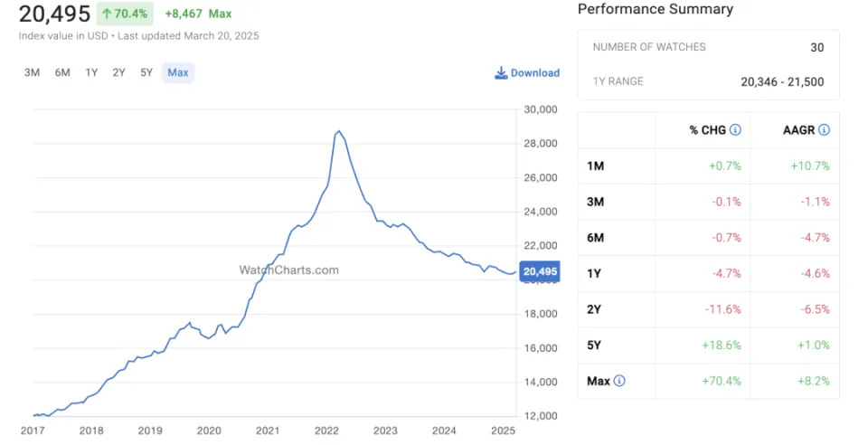Click the green up-arrow in the 70.4% badge
868x445 pixels.
(108, 14)
